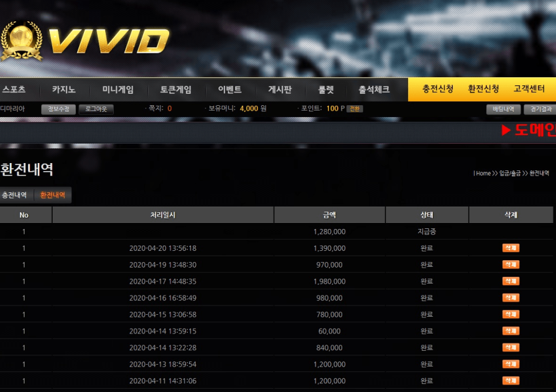Click the 정보수정 button
The width and height of the screenshot is (556, 392).
pos(59,109)
